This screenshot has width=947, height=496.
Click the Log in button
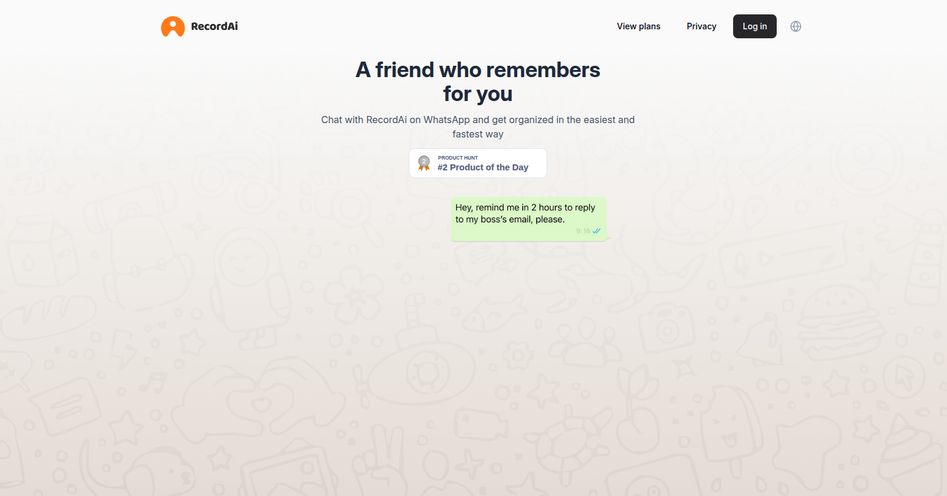[x=754, y=27]
